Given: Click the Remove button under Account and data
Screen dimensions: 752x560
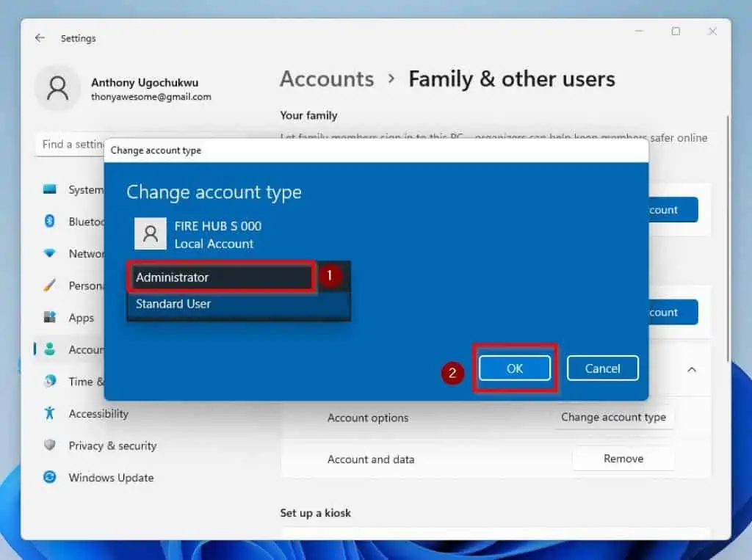Looking at the screenshot, I should [x=623, y=458].
